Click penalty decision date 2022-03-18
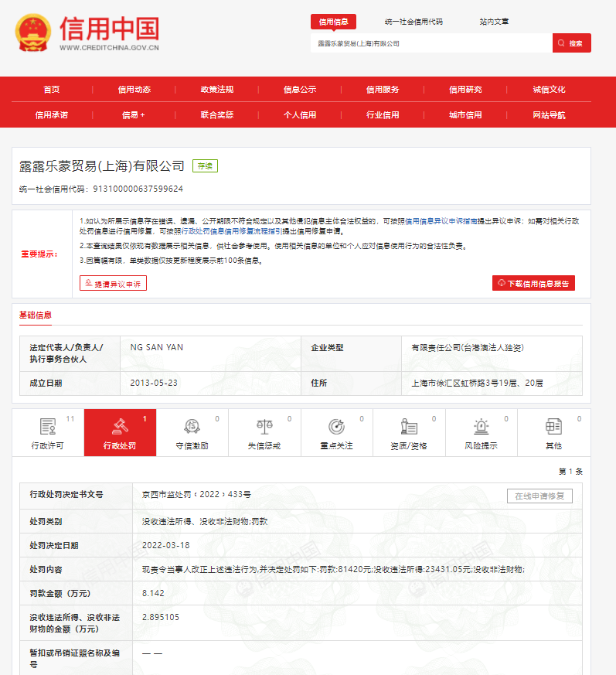This screenshot has width=616, height=675. coord(165,545)
